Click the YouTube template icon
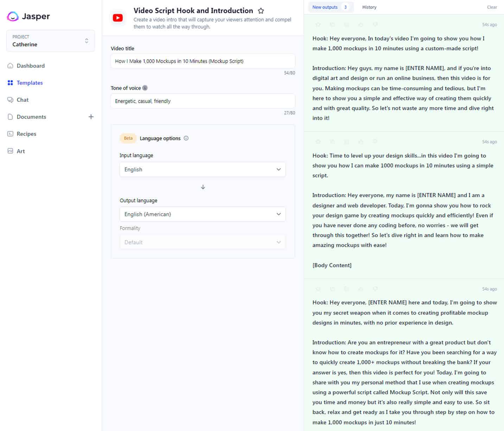The image size is (504, 431). [x=118, y=18]
